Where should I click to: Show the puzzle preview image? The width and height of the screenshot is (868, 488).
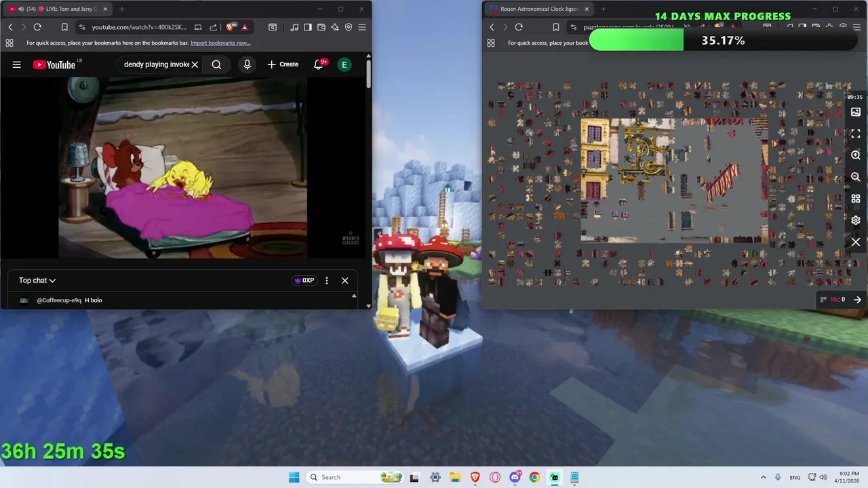pos(856,112)
